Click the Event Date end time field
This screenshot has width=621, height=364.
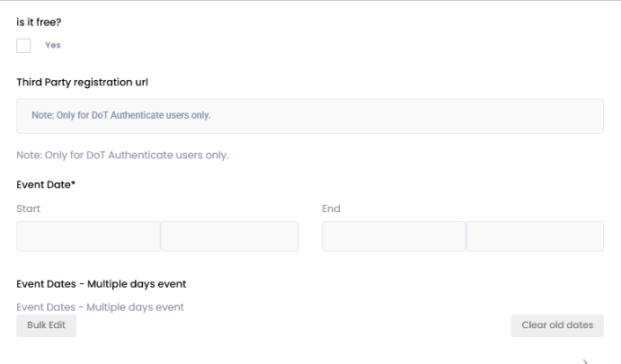click(x=535, y=236)
